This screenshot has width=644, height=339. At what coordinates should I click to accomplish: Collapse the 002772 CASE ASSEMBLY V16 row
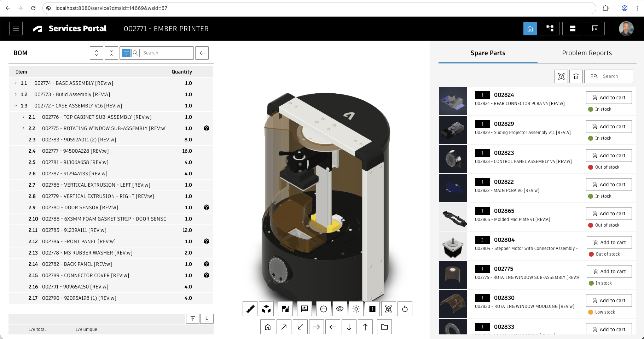click(x=16, y=106)
